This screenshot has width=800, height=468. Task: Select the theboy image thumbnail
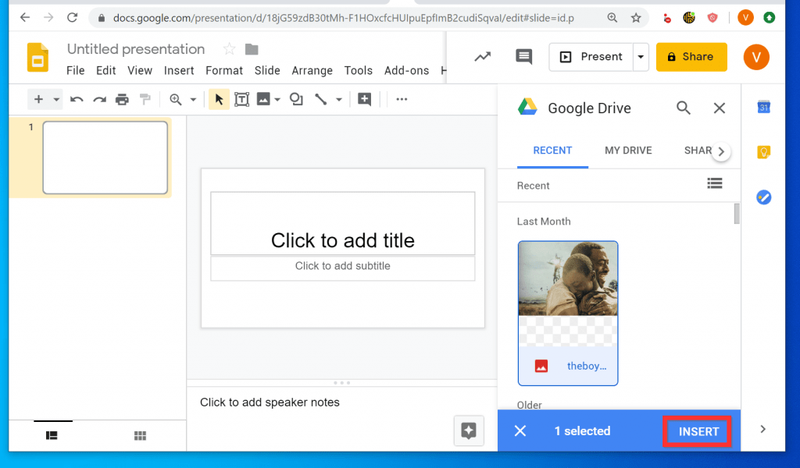pyautogui.click(x=568, y=313)
